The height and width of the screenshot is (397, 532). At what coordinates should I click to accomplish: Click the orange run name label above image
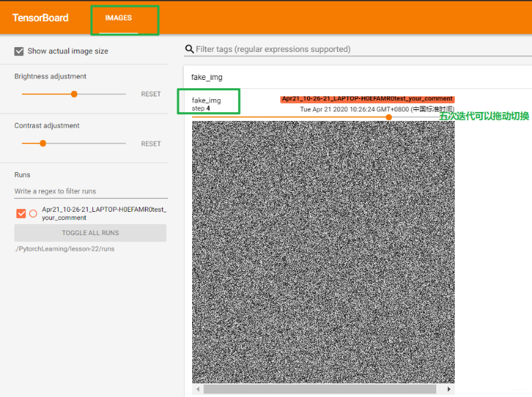[x=367, y=98]
